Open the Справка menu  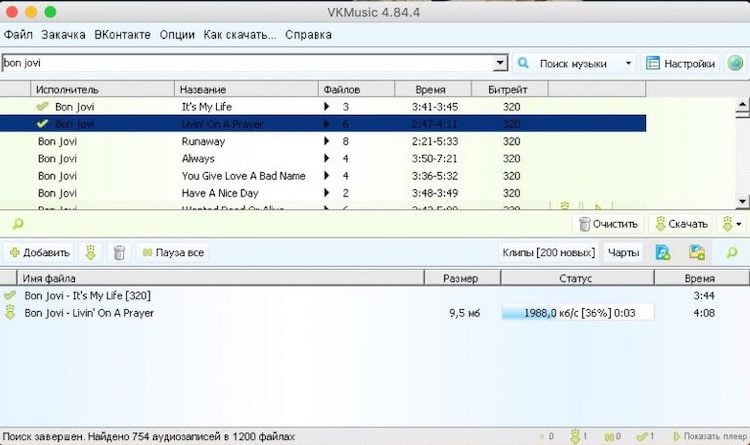[x=308, y=34]
